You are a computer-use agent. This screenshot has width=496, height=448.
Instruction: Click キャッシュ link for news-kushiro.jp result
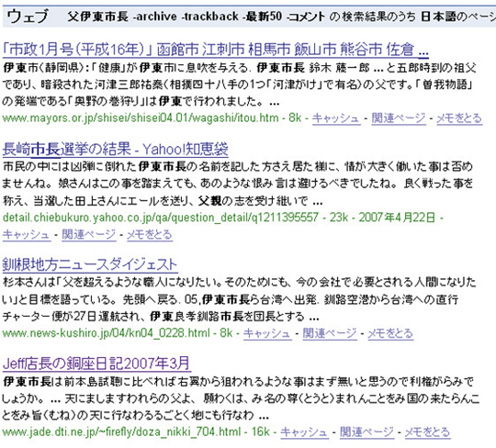coord(267,333)
